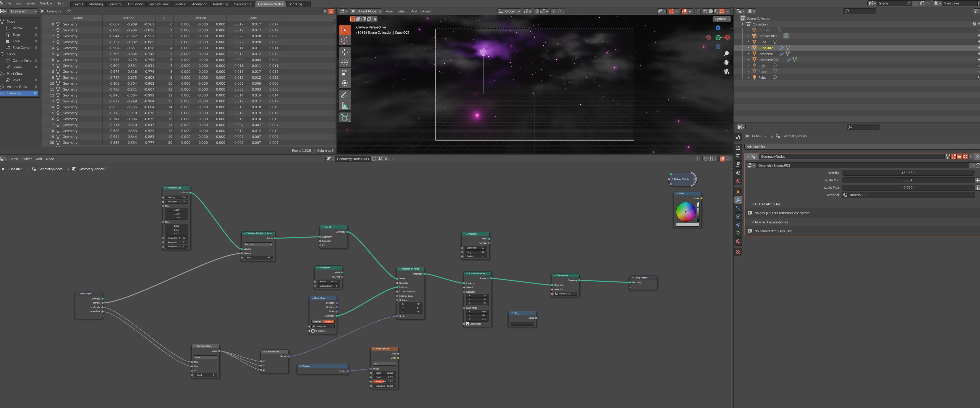Toggle As Instance checkbox in Object Info node

(x=313, y=331)
